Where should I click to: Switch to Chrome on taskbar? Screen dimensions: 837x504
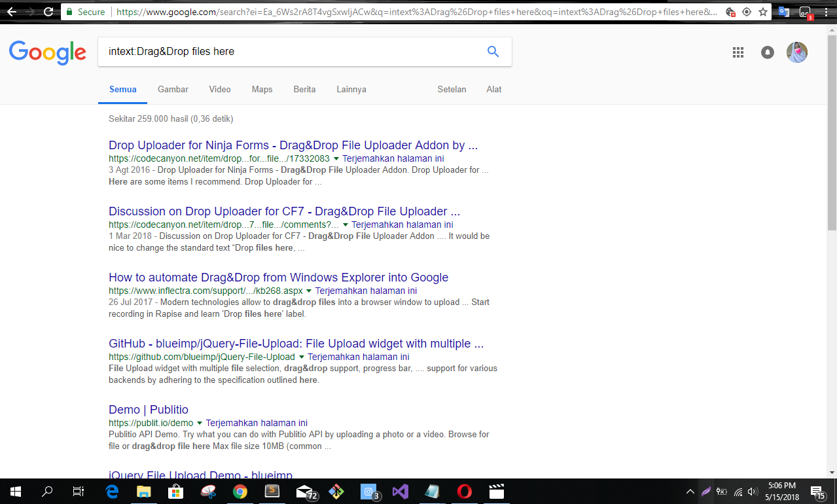coord(240,492)
